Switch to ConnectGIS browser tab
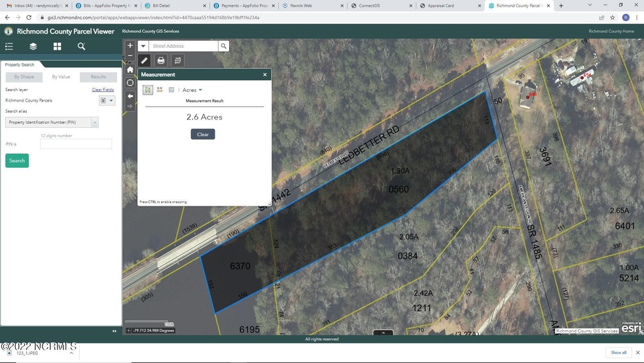Viewport: 644px width, 363px height. pos(380,6)
